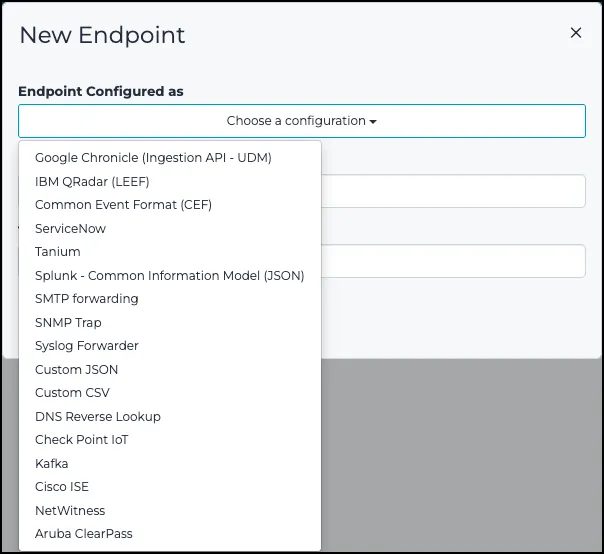Select Google Chronicle (Ingestion API - UDM)
Viewport: 604px width, 554px height.
click(153, 158)
